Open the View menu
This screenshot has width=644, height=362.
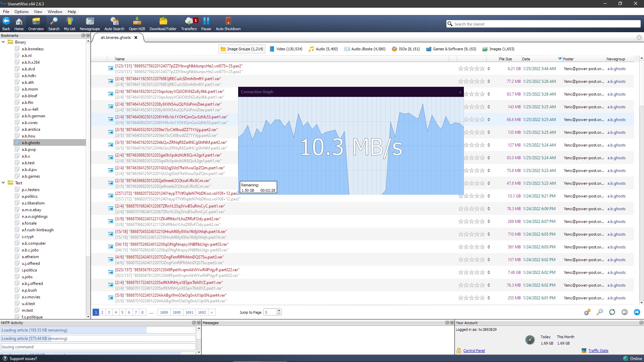[x=38, y=11]
